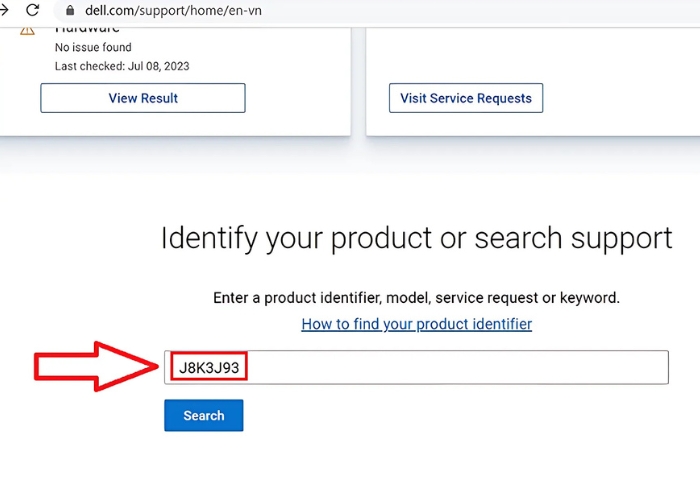Click the J8K3J93 service tag text
The image size is (700, 500).
tap(209, 368)
